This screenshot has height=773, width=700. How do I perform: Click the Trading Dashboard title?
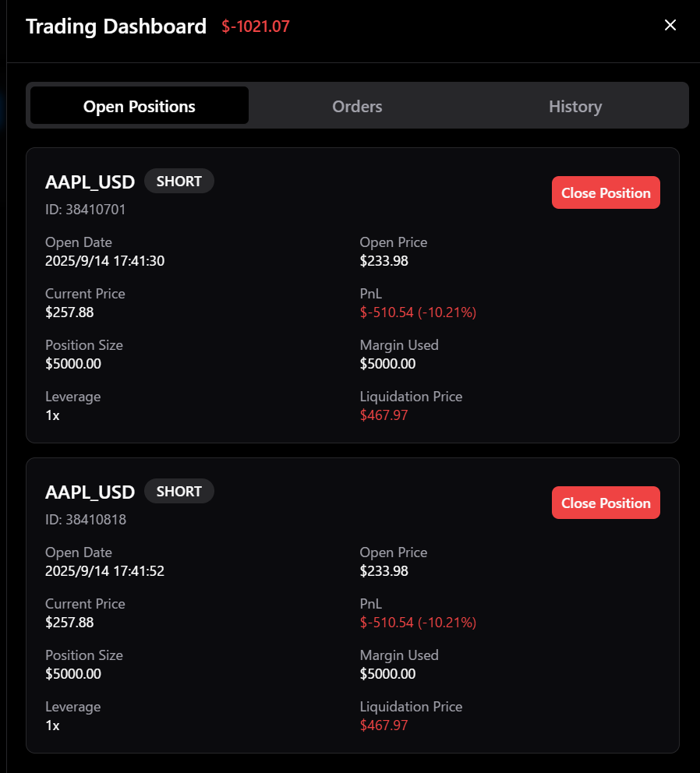(x=116, y=26)
